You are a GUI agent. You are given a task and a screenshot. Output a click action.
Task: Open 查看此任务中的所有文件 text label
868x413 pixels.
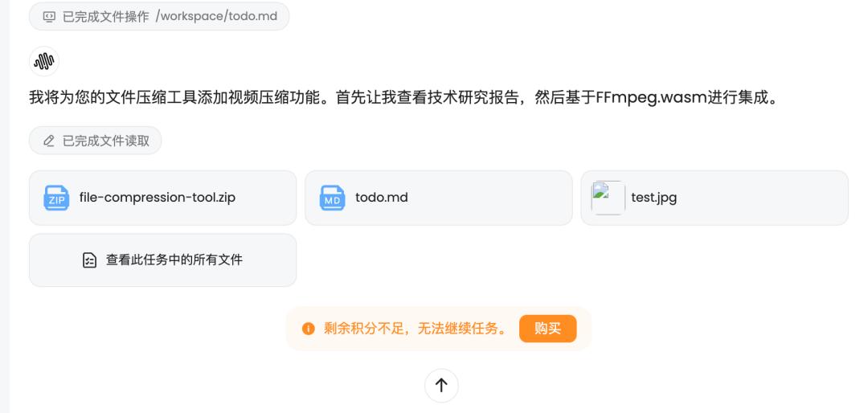point(174,260)
